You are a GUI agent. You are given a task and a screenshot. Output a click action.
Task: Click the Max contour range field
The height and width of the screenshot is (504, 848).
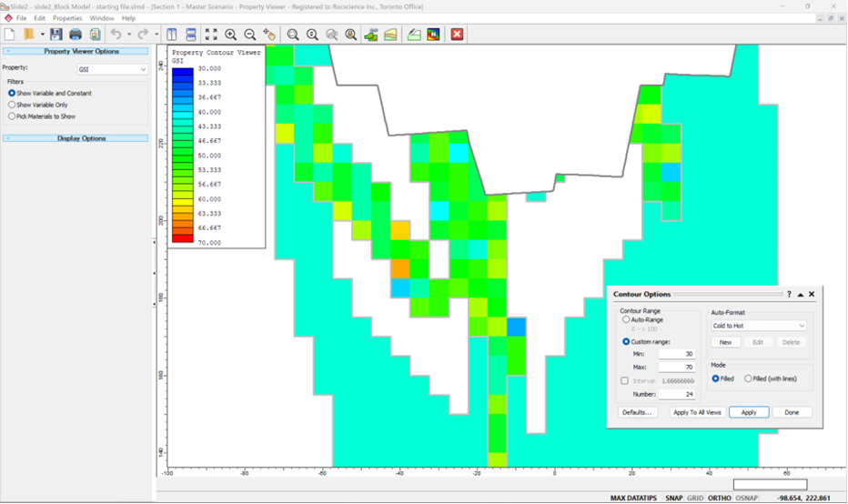(x=676, y=367)
